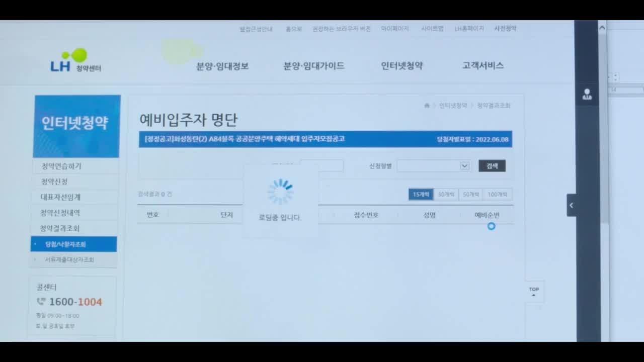
Task: Click the LH 청약센터 logo
Action: (x=75, y=60)
